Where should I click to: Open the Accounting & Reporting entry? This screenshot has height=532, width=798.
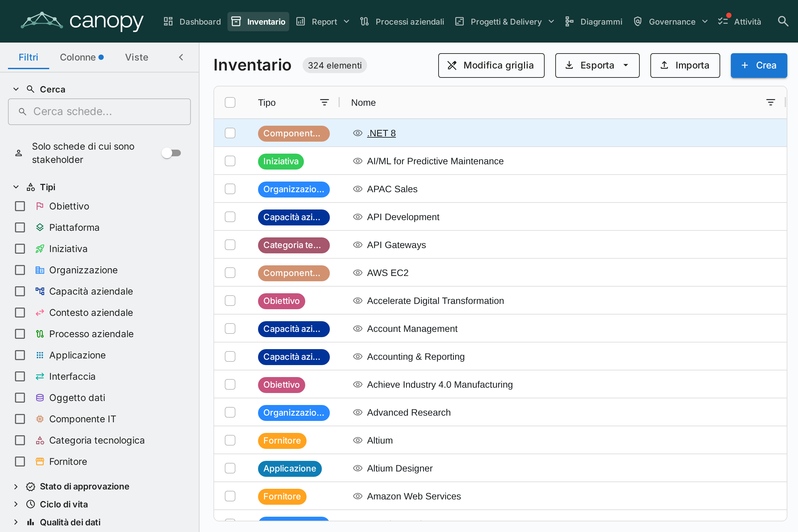416,356
